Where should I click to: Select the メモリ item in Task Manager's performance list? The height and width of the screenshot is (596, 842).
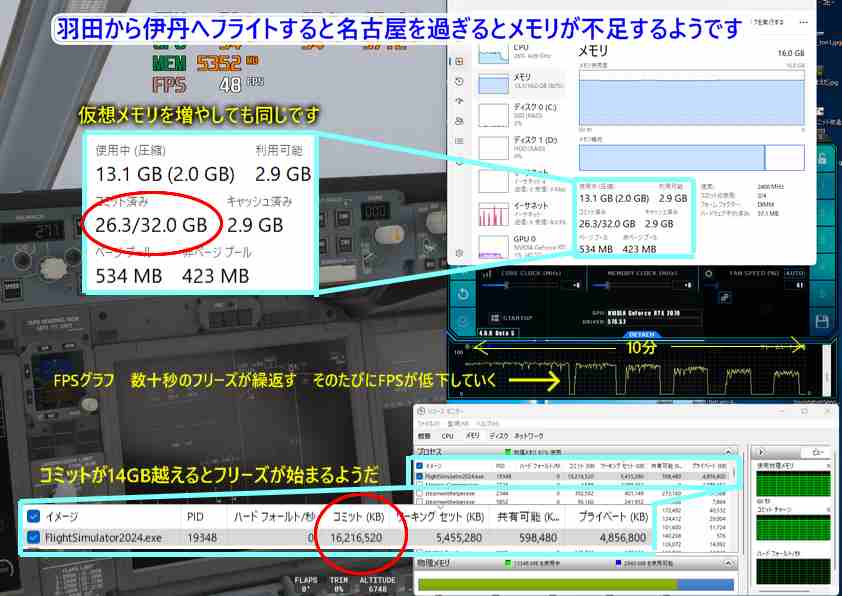click(x=520, y=82)
